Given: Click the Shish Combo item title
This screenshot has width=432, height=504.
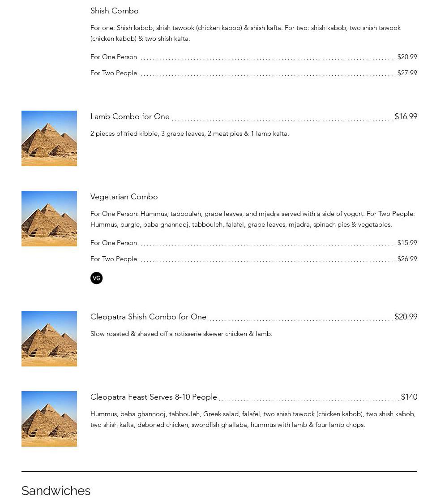Looking at the screenshot, I should 115,11.
